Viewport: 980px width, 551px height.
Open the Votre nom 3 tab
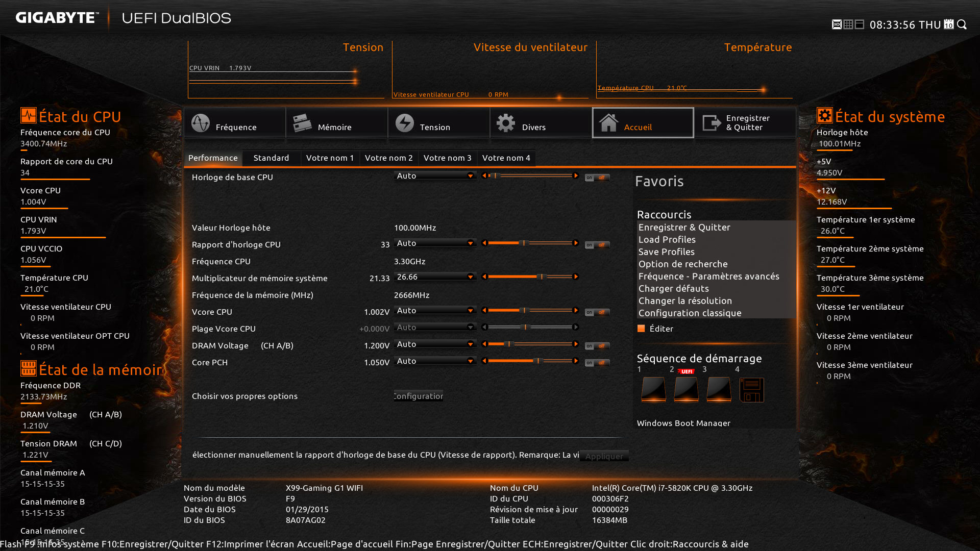tap(448, 158)
